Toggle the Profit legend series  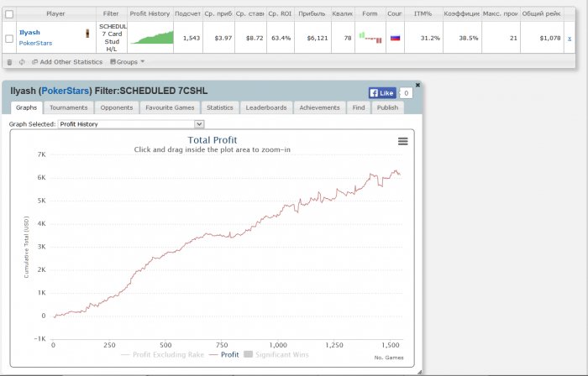[224, 355]
